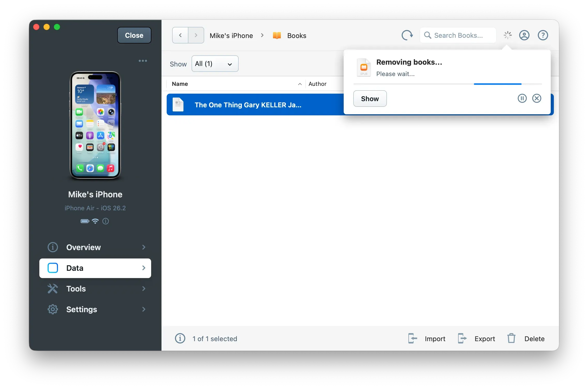The width and height of the screenshot is (588, 389).
Task: Click the refresh icon in toolbar
Action: click(x=407, y=35)
